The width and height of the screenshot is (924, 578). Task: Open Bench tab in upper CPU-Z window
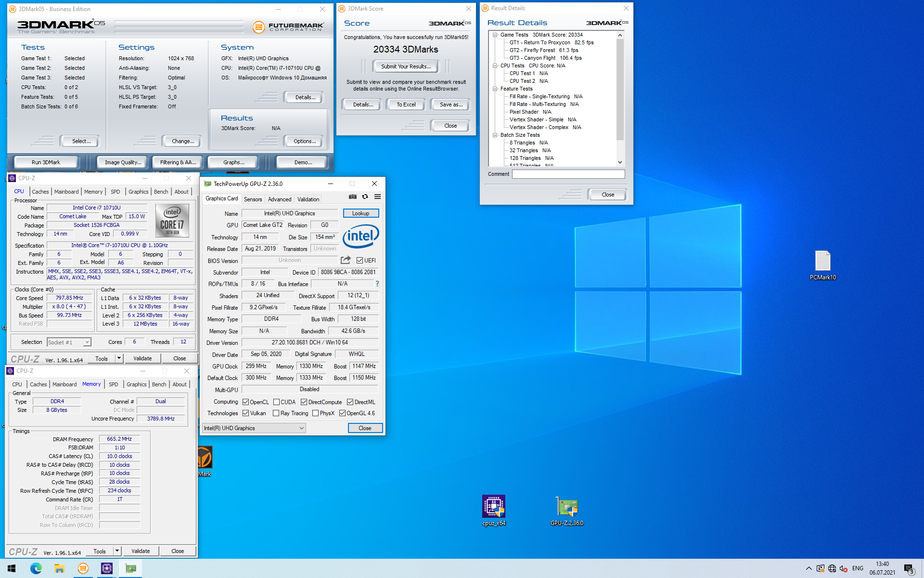(x=161, y=191)
